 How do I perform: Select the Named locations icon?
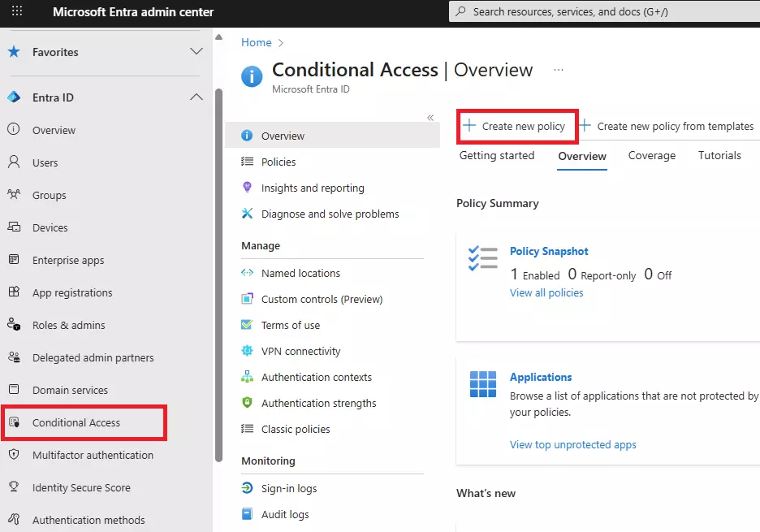click(x=248, y=273)
